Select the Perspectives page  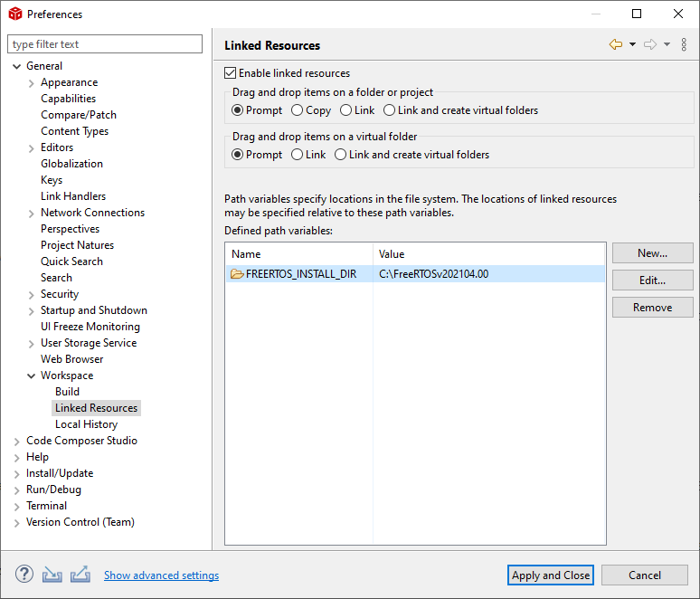(70, 229)
